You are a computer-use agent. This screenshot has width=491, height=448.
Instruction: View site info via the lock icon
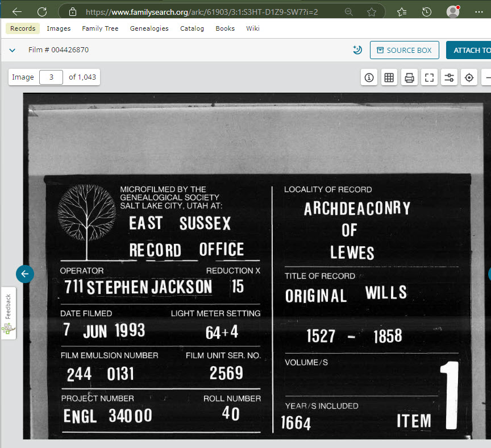pos(73,12)
